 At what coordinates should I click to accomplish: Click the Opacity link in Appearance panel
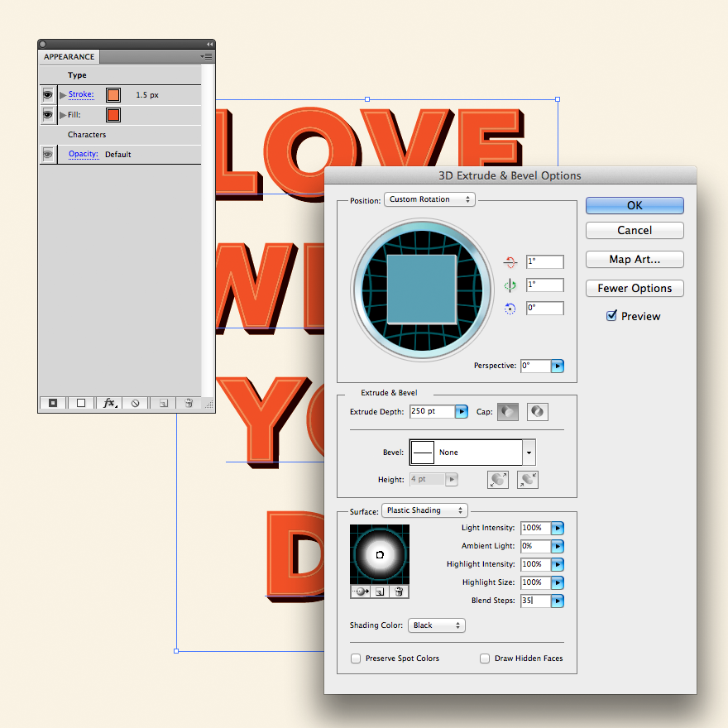point(84,154)
